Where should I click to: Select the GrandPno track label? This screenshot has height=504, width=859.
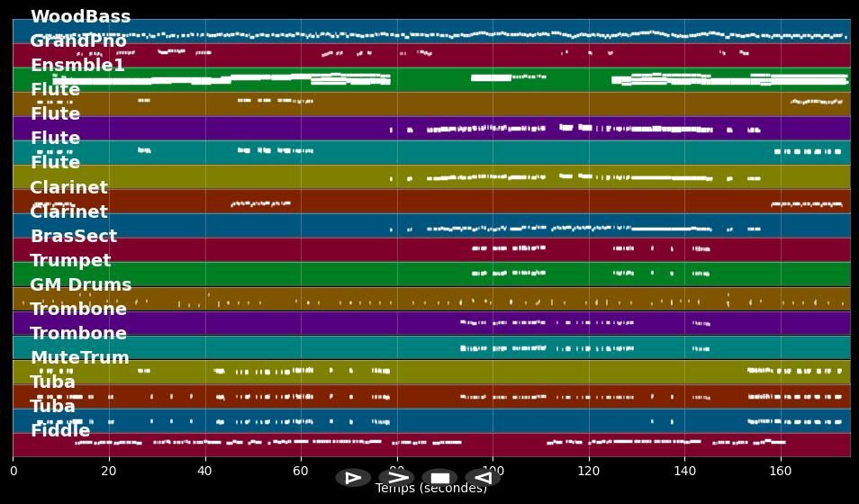coord(78,41)
